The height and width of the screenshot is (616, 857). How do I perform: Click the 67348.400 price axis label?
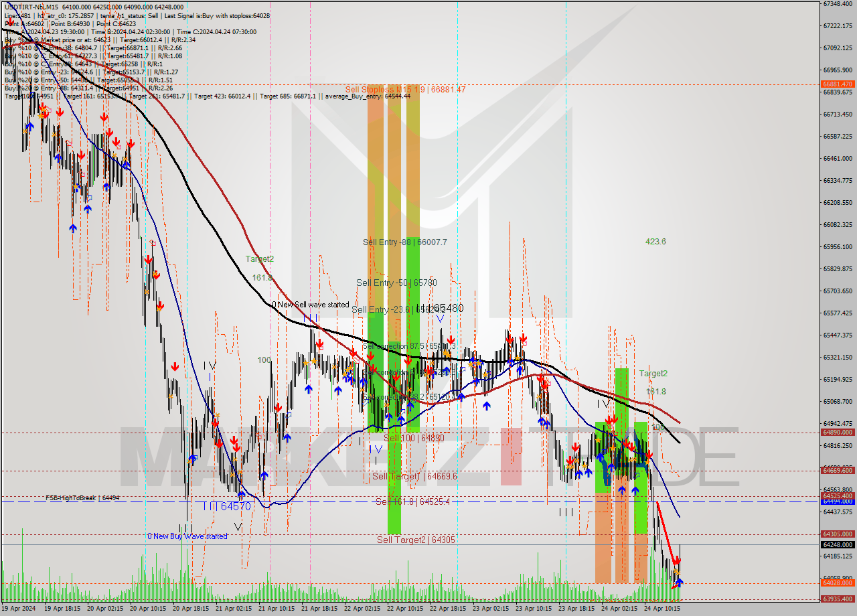pos(838,4)
